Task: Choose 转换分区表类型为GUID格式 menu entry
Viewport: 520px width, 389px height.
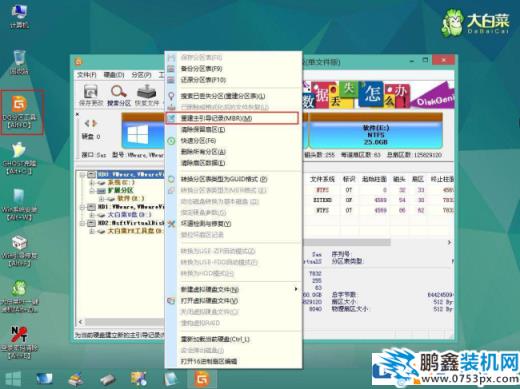Action: tap(233, 179)
